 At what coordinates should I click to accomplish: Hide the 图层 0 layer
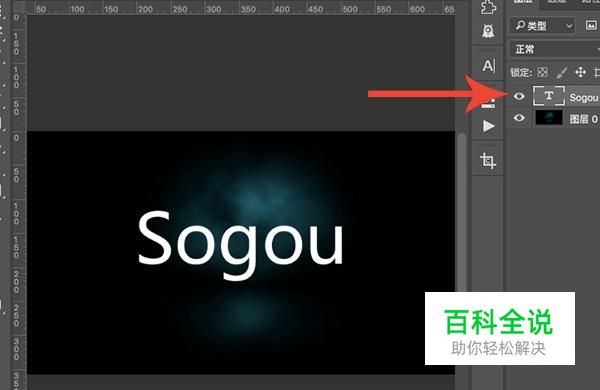tap(519, 117)
